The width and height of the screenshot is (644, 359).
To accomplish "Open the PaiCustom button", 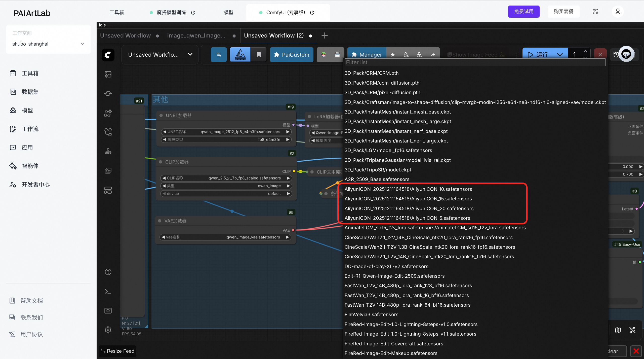I will click(292, 55).
